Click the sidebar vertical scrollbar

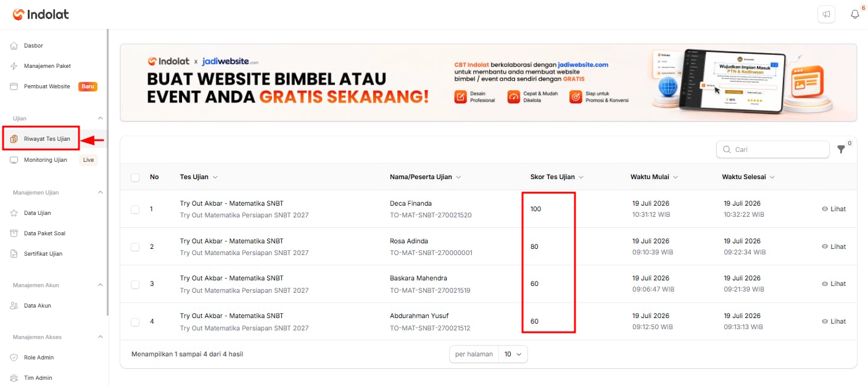108,172
